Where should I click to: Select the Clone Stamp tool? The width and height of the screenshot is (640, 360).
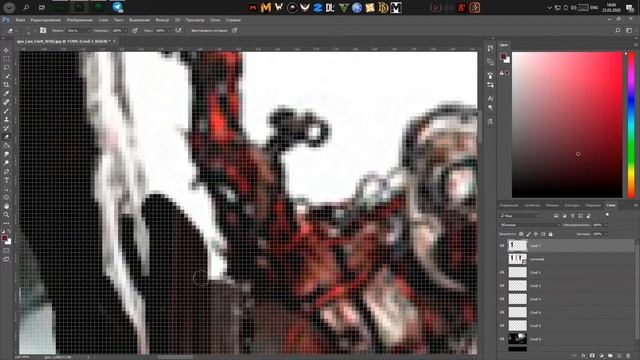click(6, 119)
